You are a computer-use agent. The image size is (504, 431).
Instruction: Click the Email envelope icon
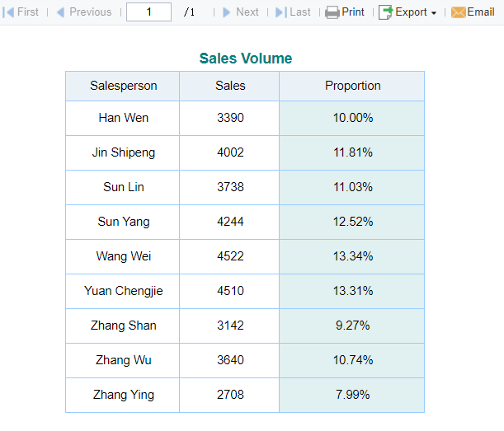click(x=458, y=12)
